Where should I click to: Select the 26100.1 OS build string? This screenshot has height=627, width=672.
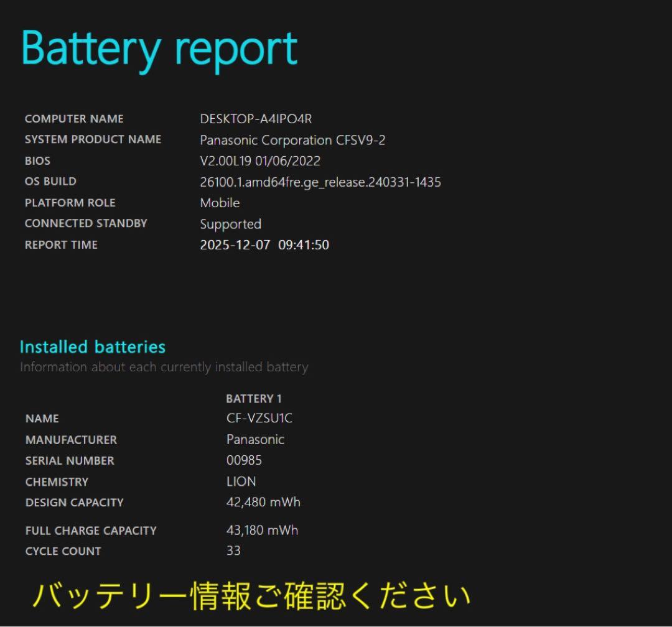click(320, 182)
